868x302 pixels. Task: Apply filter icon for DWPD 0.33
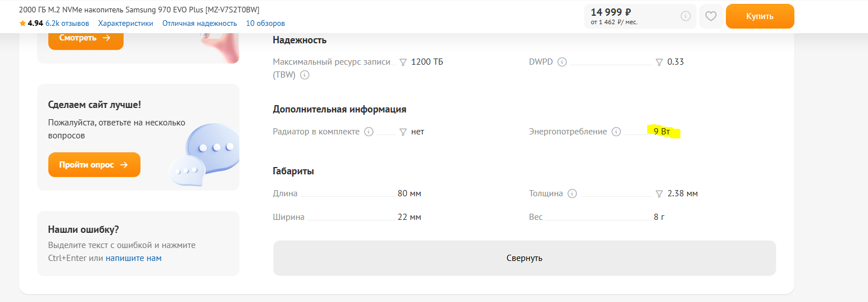click(x=659, y=62)
